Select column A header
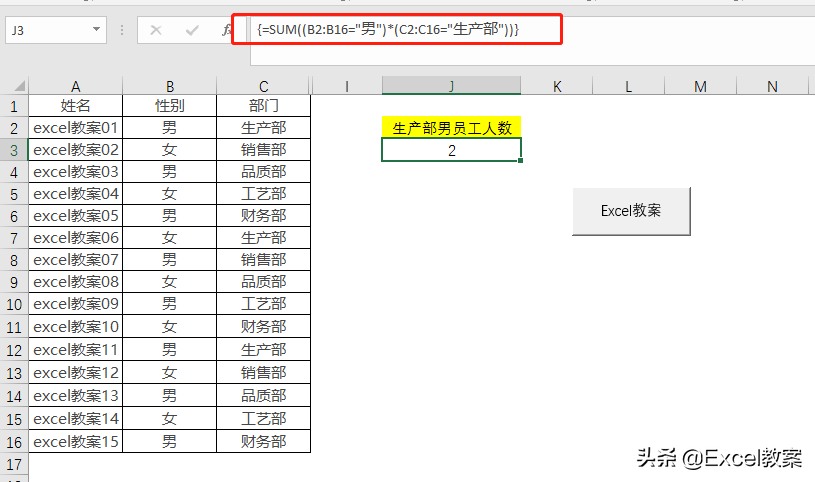This screenshot has height=482, width=815. [x=75, y=86]
